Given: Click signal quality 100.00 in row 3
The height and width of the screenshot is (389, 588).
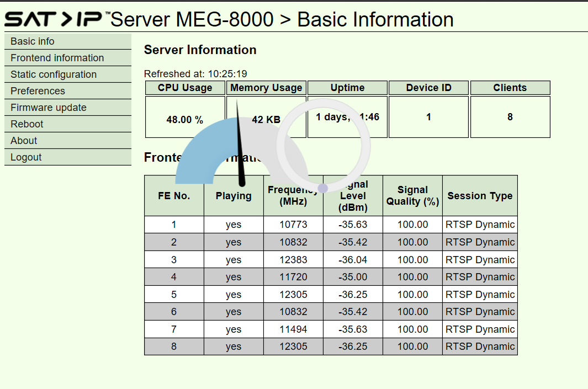Looking at the screenshot, I should 412,260.
